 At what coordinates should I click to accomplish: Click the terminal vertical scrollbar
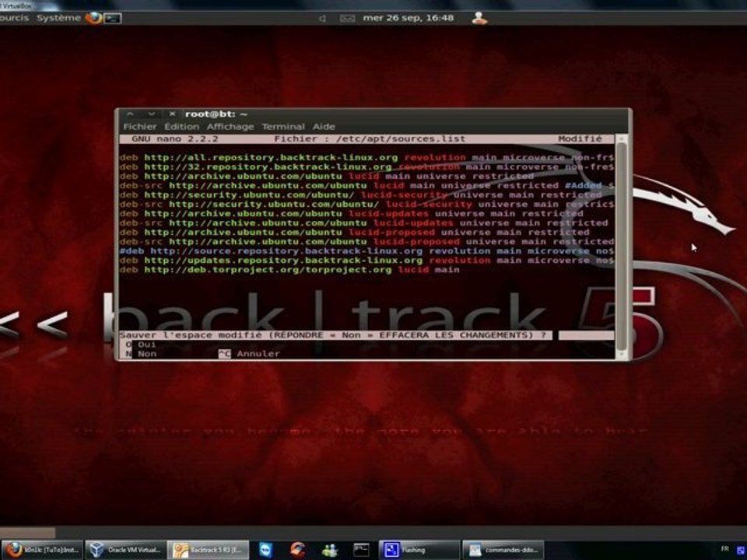(x=621, y=246)
